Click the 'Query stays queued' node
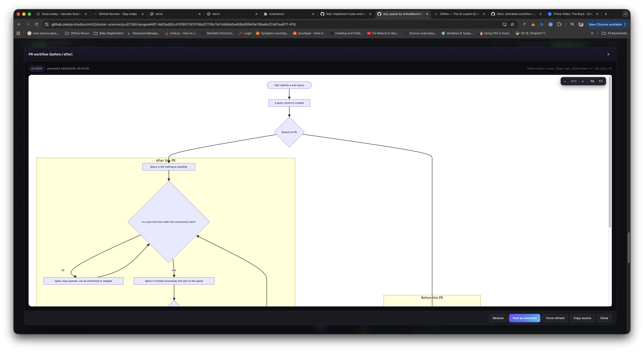 tap(83, 281)
